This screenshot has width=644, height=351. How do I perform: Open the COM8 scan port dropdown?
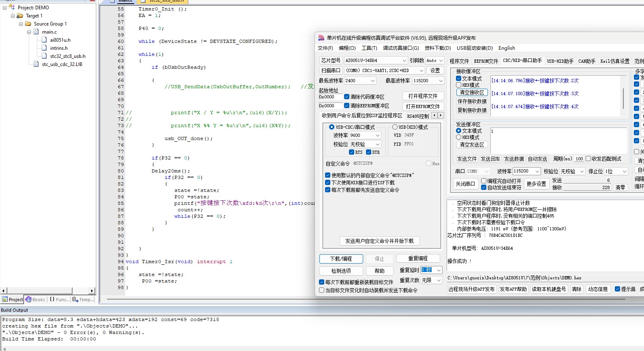(421, 70)
